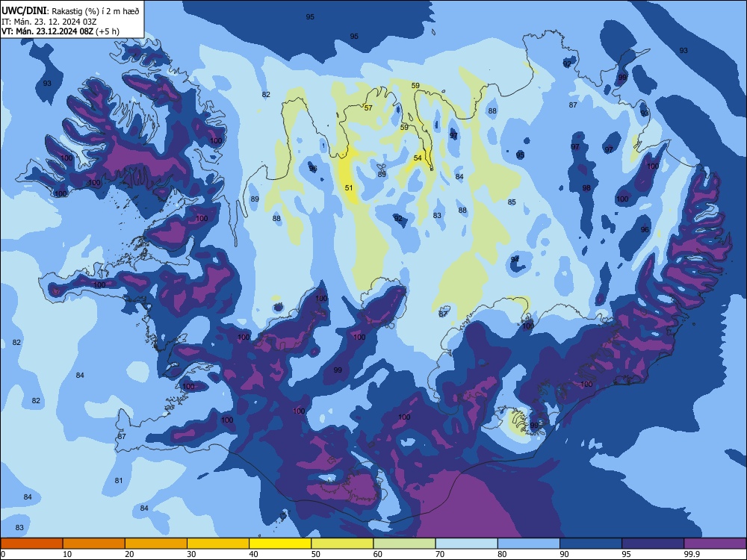Click the '93' value west of the Westfjords

click(x=47, y=84)
